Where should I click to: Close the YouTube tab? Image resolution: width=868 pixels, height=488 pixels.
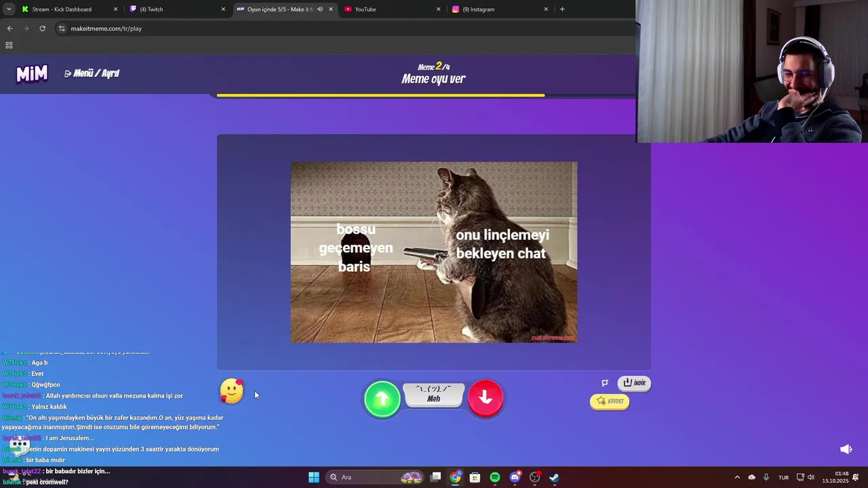click(438, 9)
